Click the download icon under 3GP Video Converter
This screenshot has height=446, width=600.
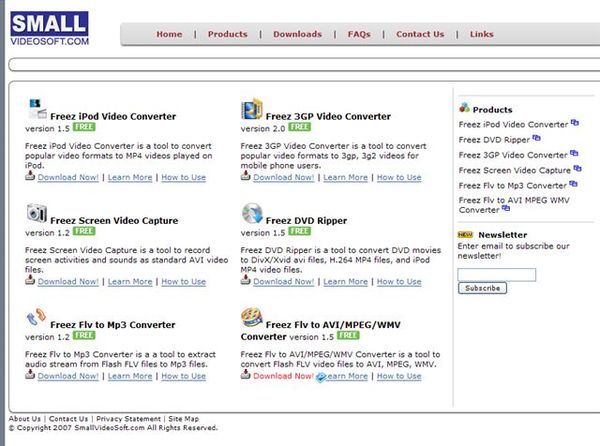point(245,176)
